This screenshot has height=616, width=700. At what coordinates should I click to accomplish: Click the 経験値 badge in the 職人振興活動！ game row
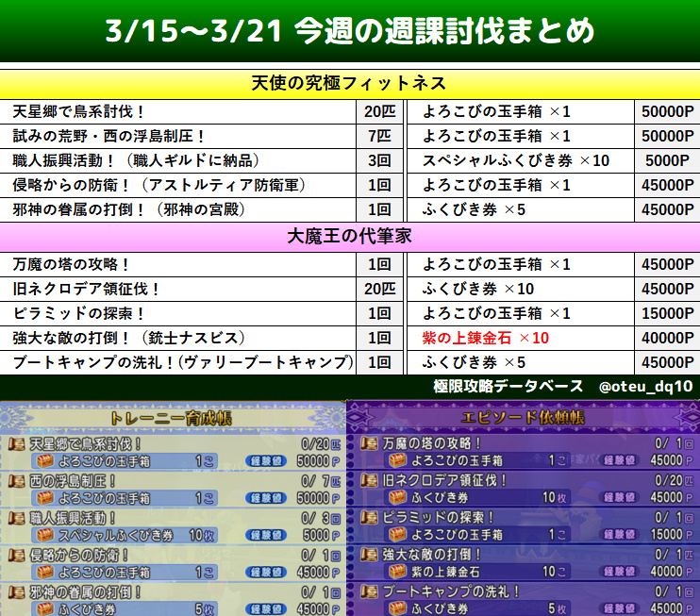click(x=266, y=535)
